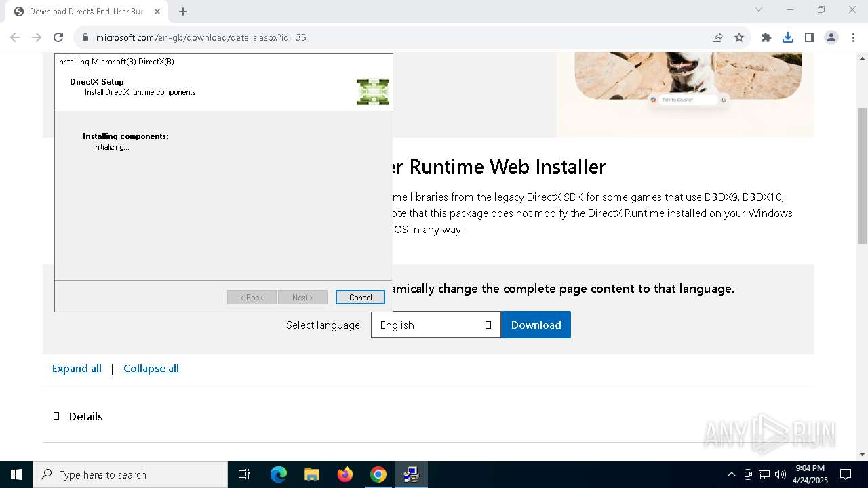
Task: Open the Chrome three-dot menu
Action: (853, 37)
